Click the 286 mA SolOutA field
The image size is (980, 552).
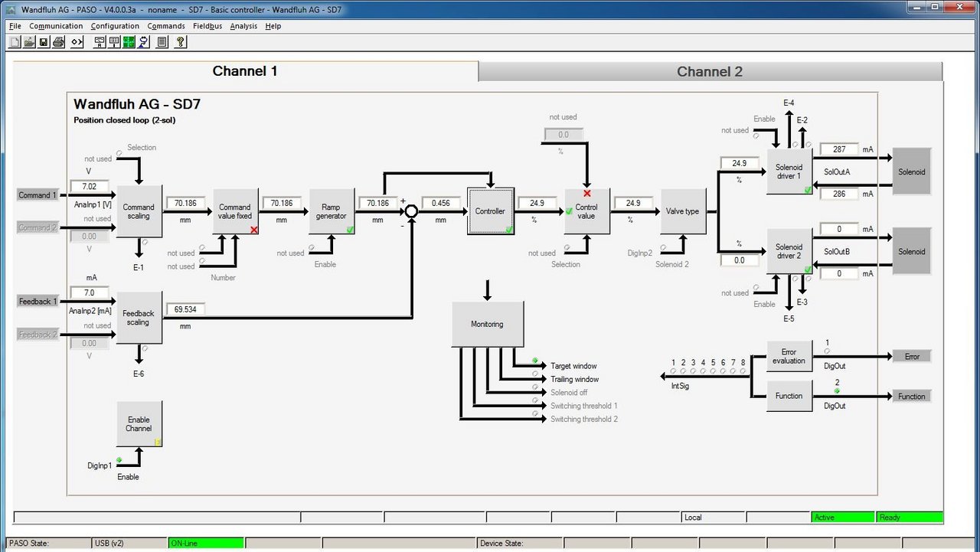coord(839,194)
